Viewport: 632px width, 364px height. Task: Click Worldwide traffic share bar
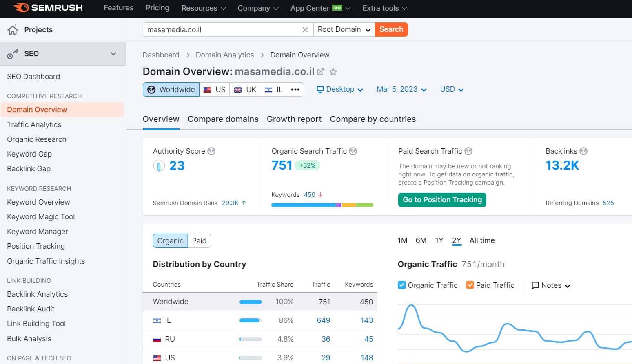pyautogui.click(x=251, y=302)
